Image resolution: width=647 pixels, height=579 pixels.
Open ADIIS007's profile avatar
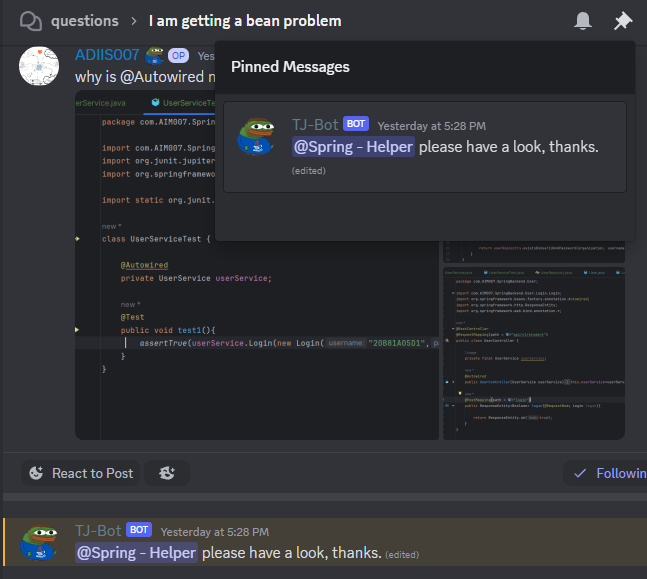[39, 66]
